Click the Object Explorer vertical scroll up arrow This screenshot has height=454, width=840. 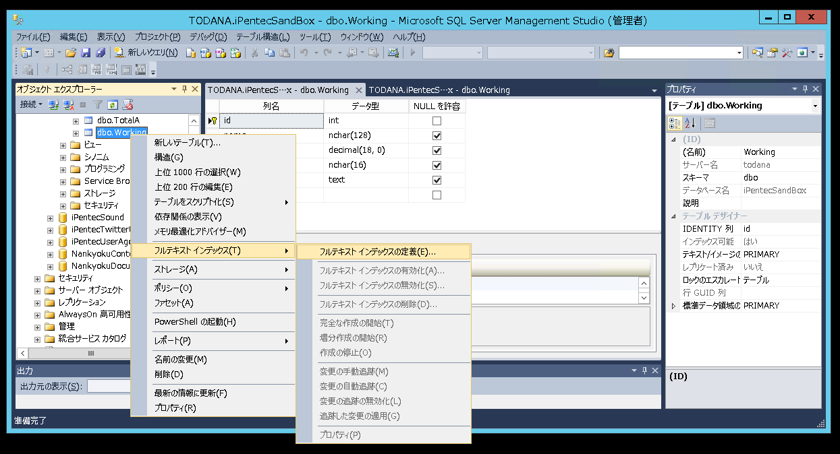click(194, 121)
